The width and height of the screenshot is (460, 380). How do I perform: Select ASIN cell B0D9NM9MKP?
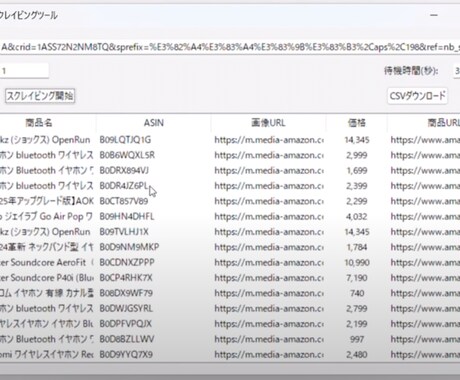pos(129,247)
